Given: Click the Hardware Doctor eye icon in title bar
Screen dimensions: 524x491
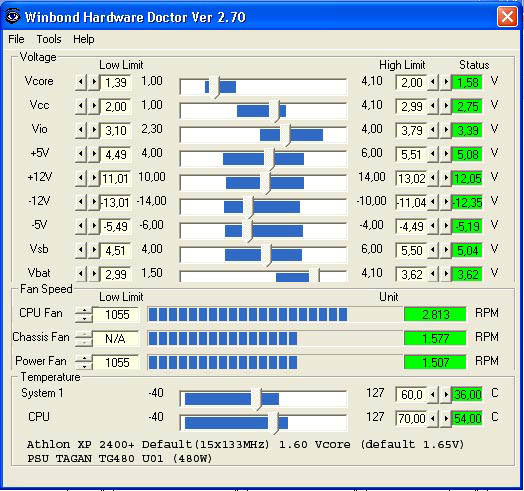Looking at the screenshot, I should click(x=13, y=16).
